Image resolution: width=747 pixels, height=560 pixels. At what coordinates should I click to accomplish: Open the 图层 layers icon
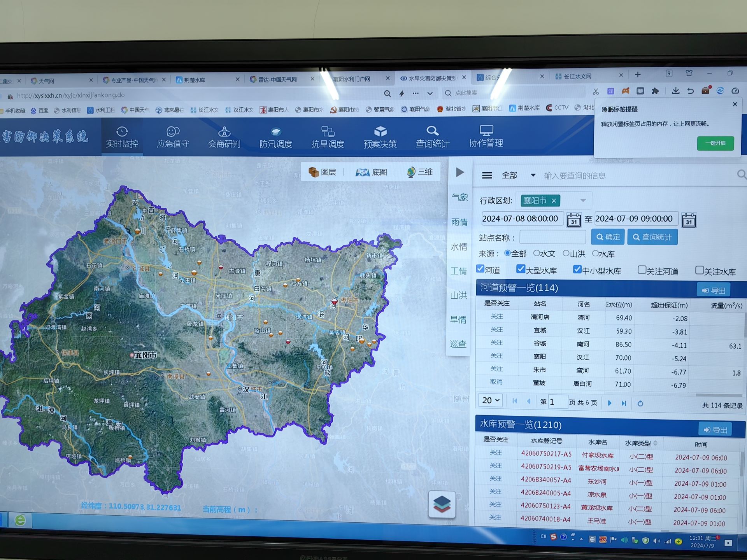pyautogui.click(x=314, y=172)
